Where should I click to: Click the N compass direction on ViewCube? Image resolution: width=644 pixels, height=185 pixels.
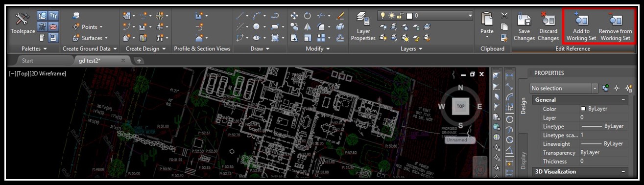tap(460, 88)
